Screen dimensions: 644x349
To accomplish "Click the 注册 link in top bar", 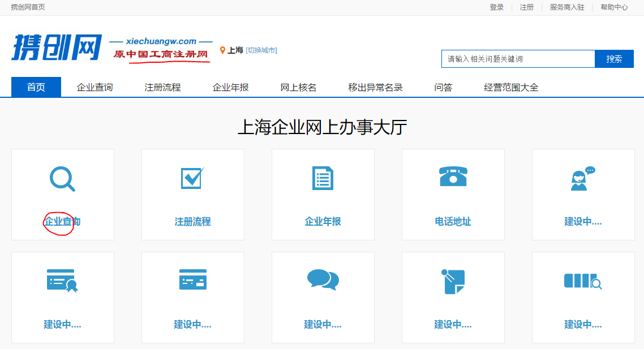I will [x=526, y=7].
